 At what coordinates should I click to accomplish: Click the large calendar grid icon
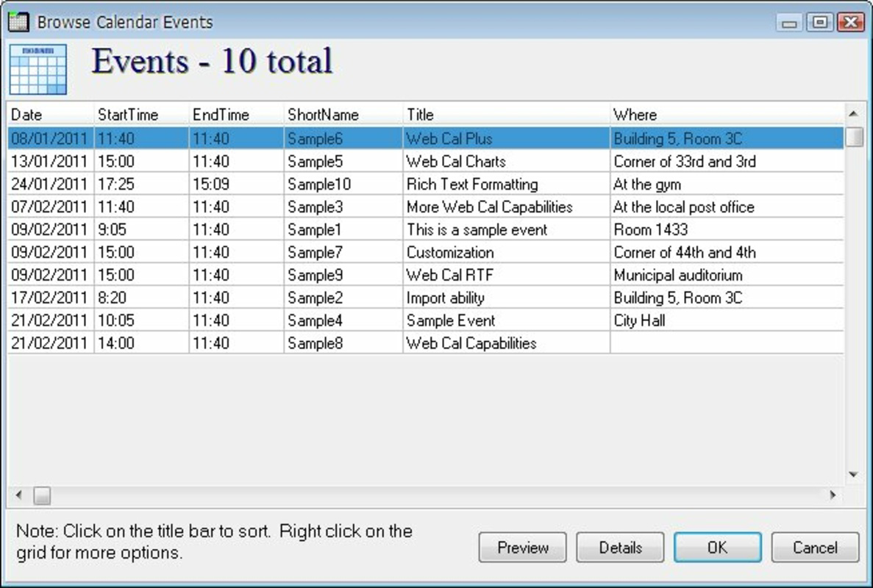38,70
